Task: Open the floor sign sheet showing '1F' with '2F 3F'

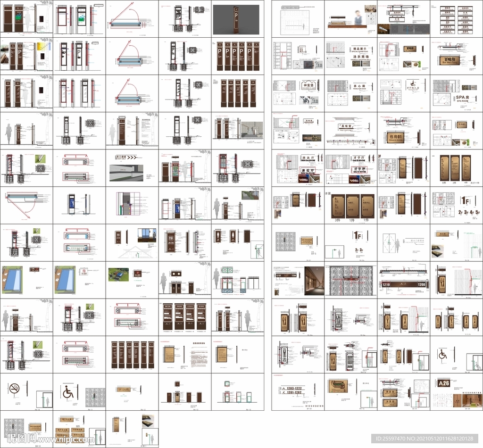Action: [x=351, y=243]
